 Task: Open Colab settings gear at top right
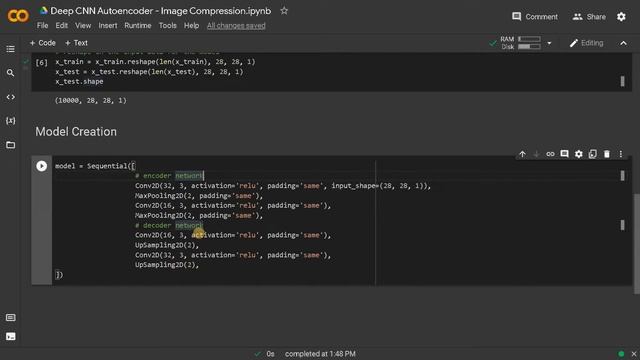tap(621, 17)
